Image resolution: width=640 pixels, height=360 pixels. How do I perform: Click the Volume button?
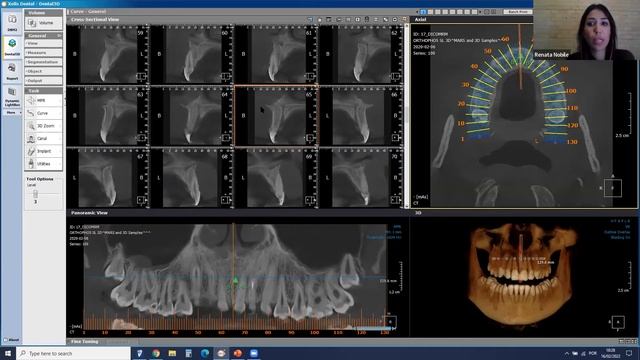pyautogui.click(x=44, y=23)
